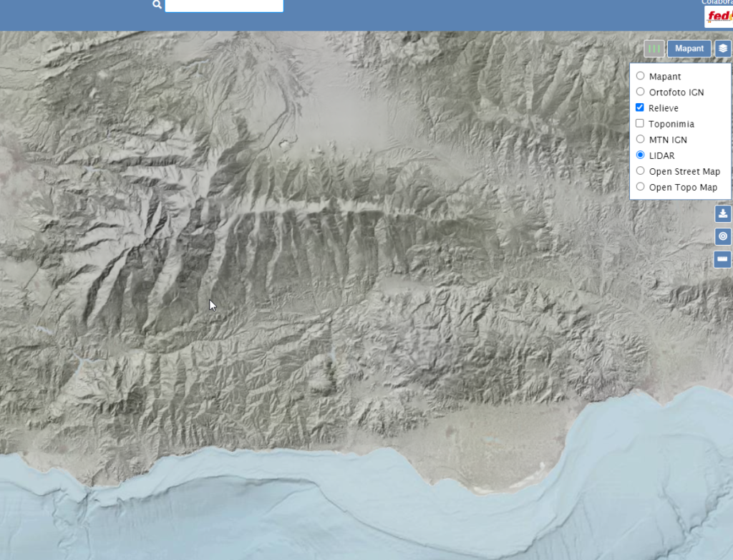Select the Open Topo Map option
Image resolution: width=733 pixels, height=560 pixels.
point(639,186)
